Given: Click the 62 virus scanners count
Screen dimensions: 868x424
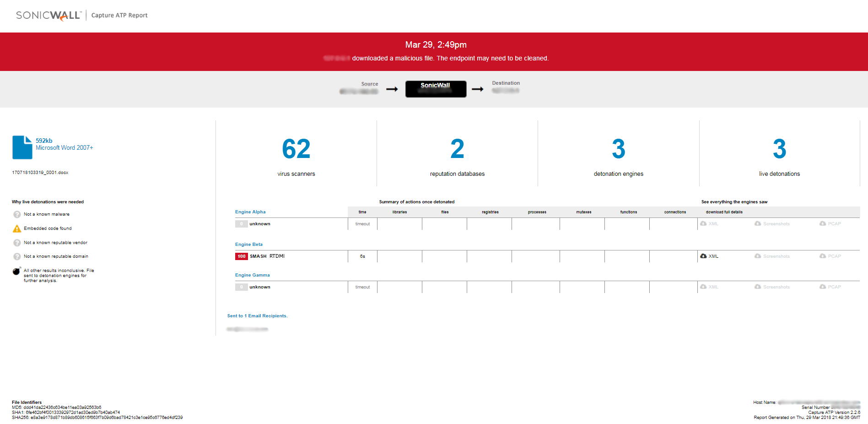Looking at the screenshot, I should pos(296,149).
